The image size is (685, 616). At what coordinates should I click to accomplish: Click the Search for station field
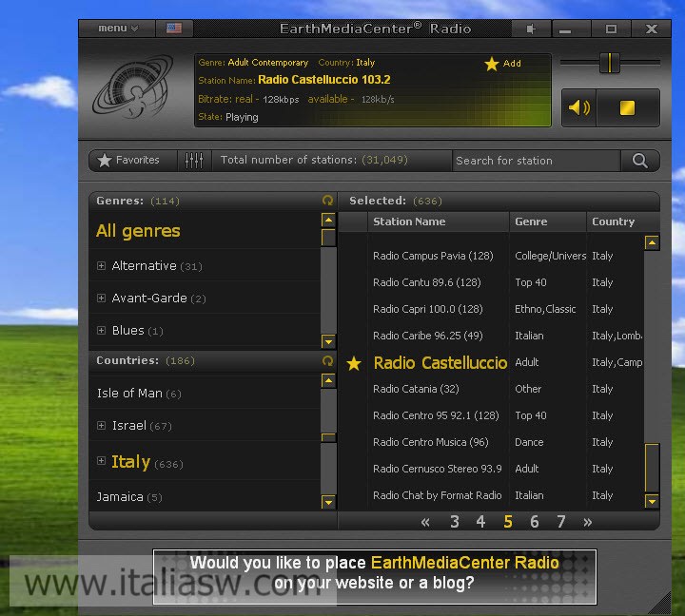(536, 161)
